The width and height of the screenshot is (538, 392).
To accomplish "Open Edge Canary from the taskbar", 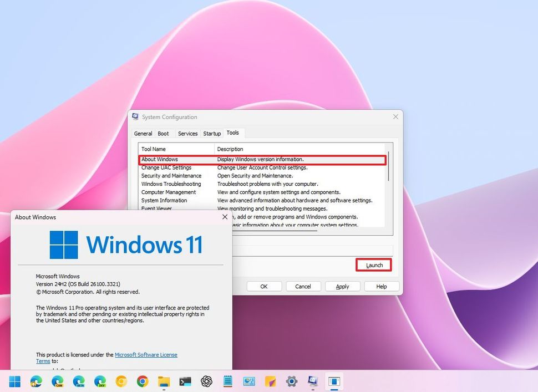I will pos(57,382).
